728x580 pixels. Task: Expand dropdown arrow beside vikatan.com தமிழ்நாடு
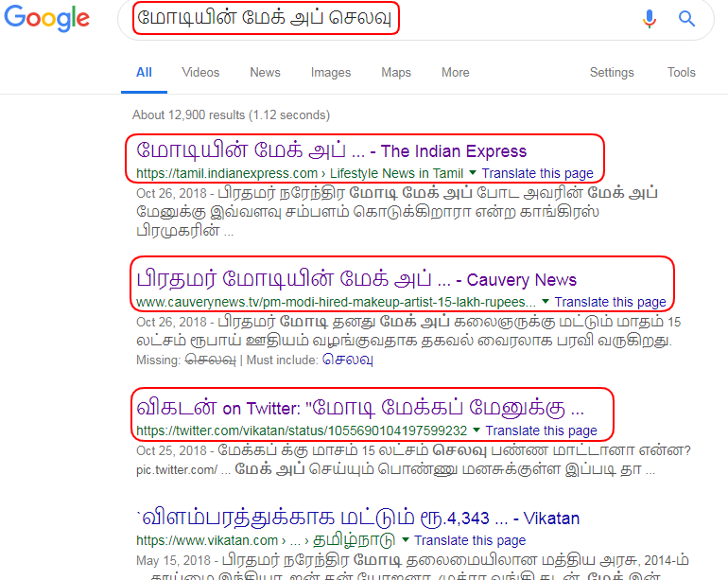pyautogui.click(x=406, y=540)
